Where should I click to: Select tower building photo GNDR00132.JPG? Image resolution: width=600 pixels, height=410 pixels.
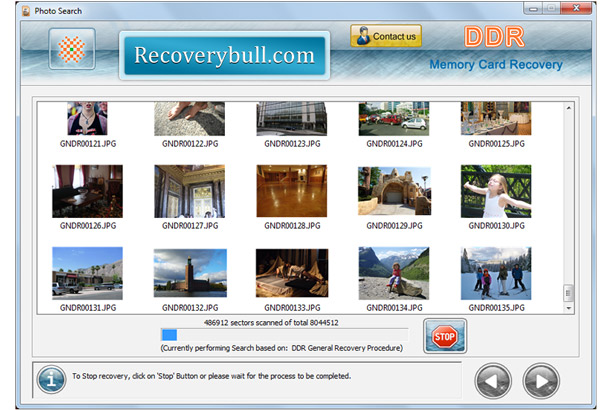[190, 273]
